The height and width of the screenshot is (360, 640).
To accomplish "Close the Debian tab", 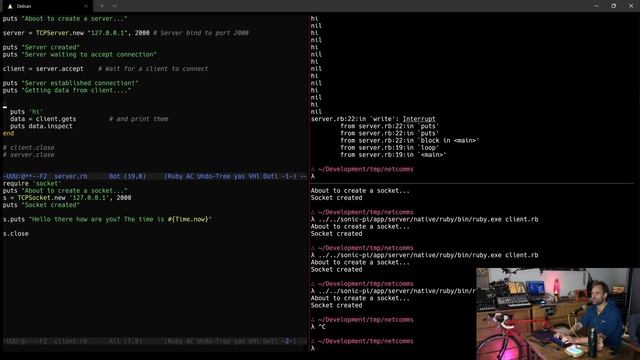I will pyautogui.click(x=86, y=6).
